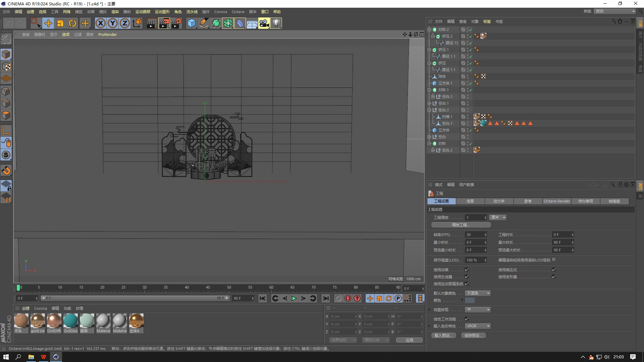Enable 编辑渲染检视使用渲染LOD级别 checkbox
Screen dimensions: 644x362
pos(554,260)
